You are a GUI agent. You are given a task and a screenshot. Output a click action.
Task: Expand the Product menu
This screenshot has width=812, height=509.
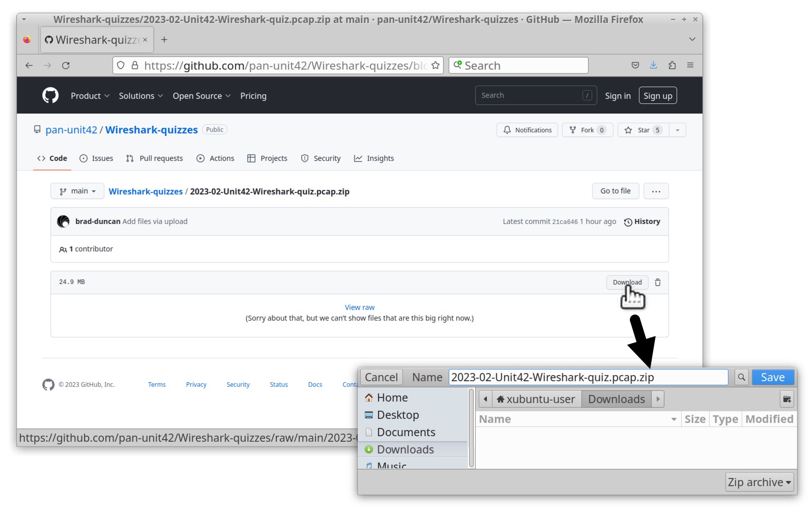[90, 96]
